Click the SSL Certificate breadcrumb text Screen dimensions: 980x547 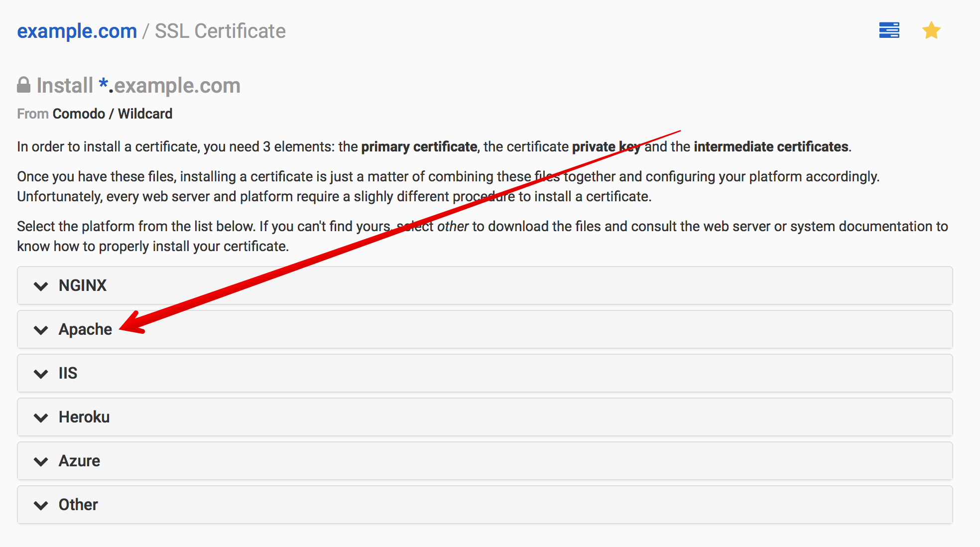[x=220, y=31]
